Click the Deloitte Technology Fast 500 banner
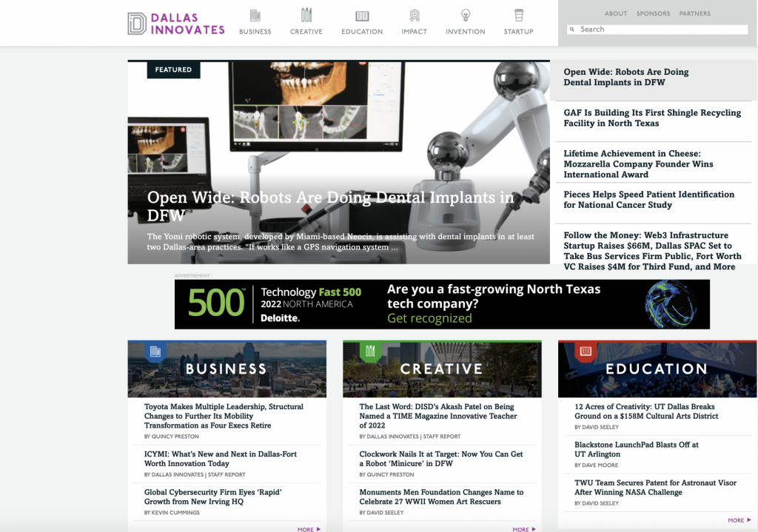 442,304
